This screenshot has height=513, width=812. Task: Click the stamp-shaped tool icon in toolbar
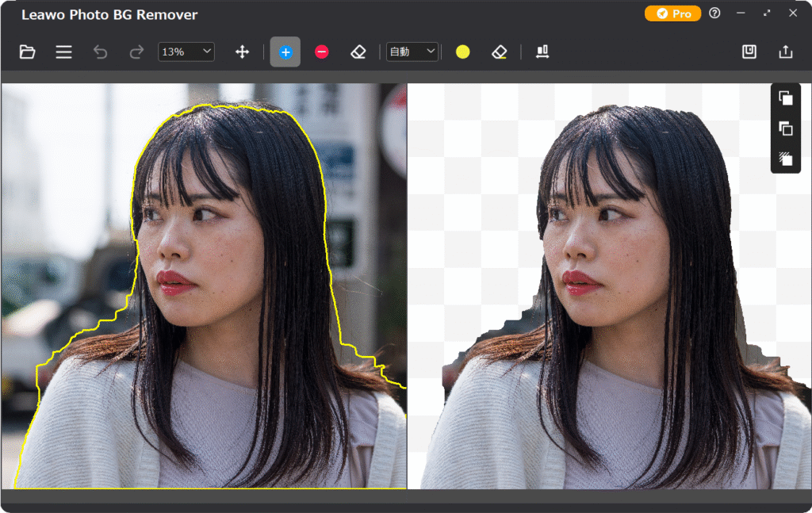542,52
